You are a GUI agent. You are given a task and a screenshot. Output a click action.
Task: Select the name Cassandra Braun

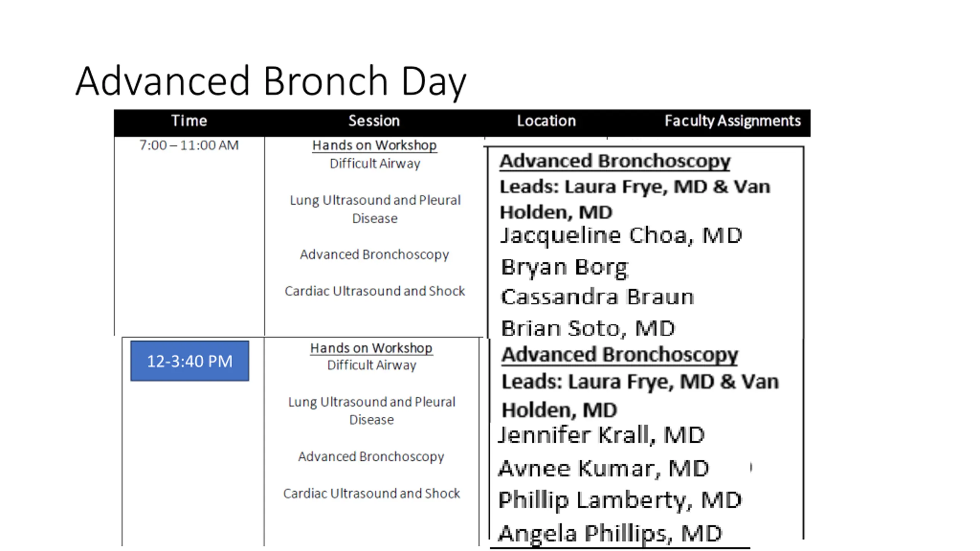(597, 297)
